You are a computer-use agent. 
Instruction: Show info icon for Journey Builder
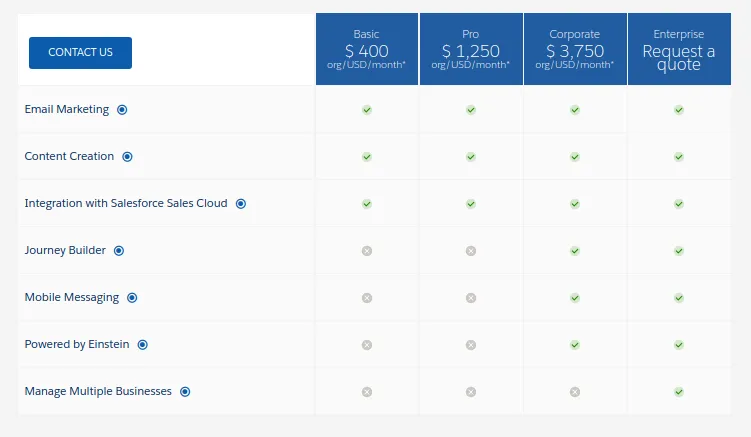(x=119, y=251)
